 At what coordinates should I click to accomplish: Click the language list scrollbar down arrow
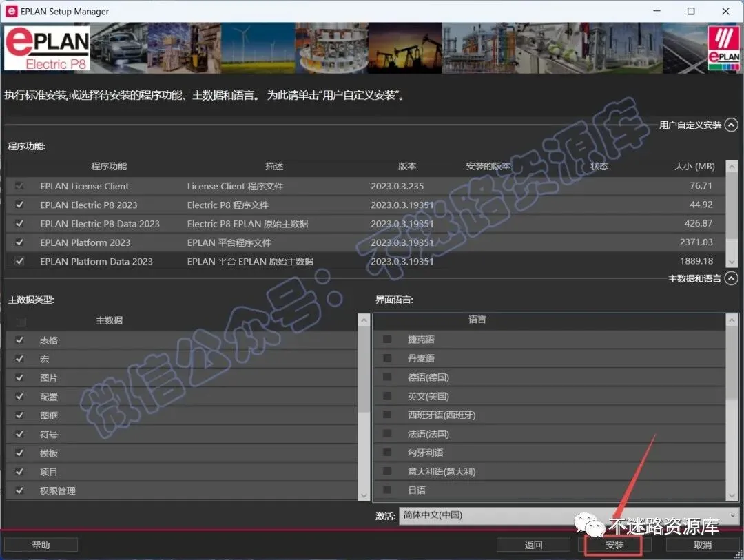pos(732,495)
